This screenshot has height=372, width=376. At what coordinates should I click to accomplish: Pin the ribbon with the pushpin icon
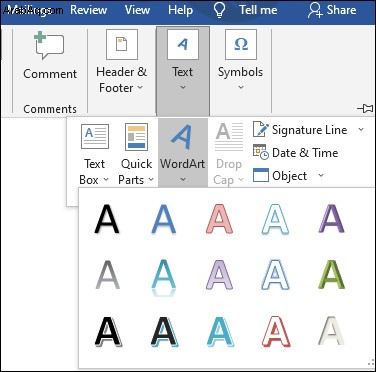365,108
